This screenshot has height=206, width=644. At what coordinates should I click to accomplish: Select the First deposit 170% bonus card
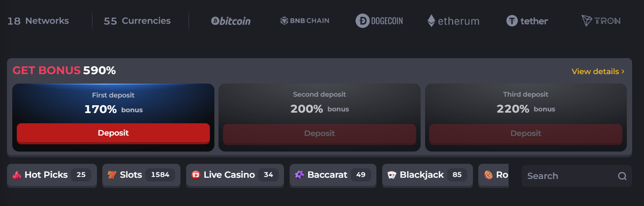[x=113, y=118]
